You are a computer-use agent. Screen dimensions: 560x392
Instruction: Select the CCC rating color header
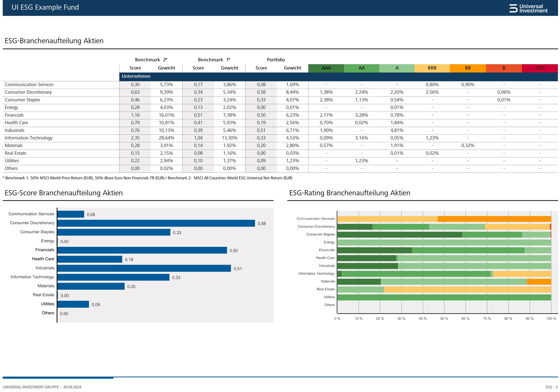540,68
